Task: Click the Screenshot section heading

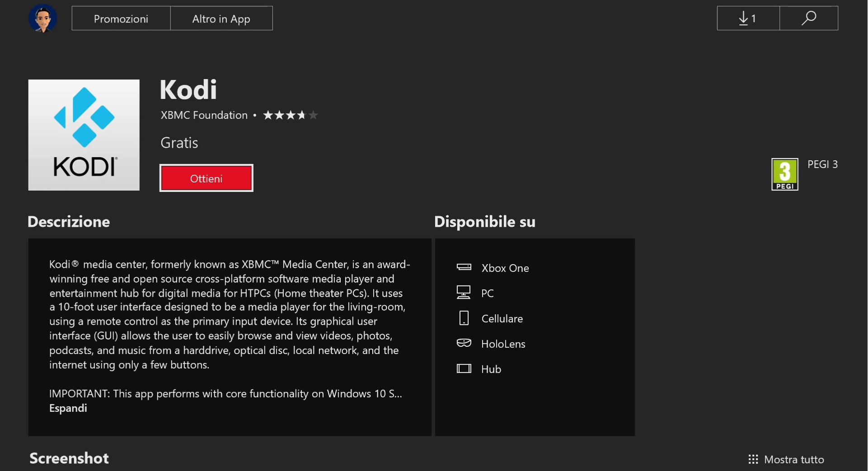Action: (69, 458)
